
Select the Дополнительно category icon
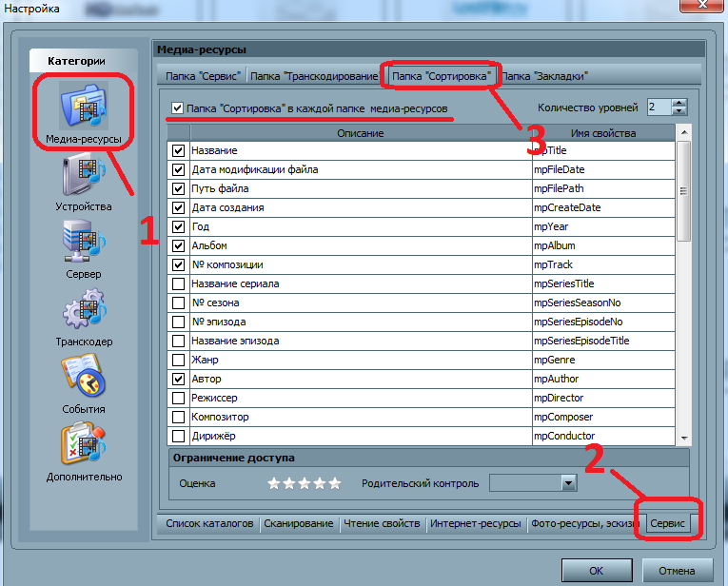(x=84, y=444)
